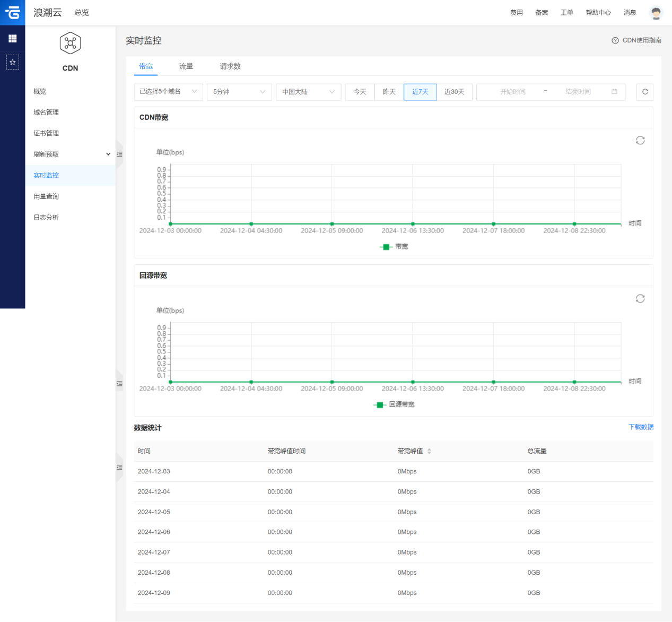
Task: Click the 总流量 column header
Action: (x=537, y=451)
